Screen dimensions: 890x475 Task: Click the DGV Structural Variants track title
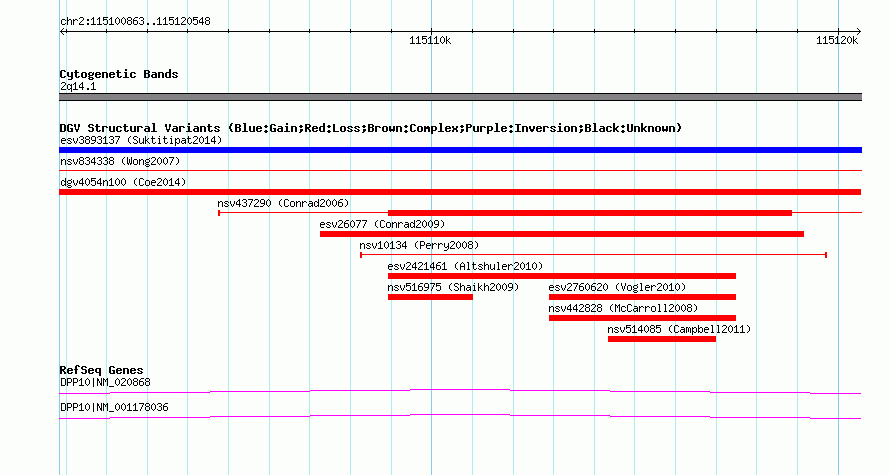coord(370,128)
